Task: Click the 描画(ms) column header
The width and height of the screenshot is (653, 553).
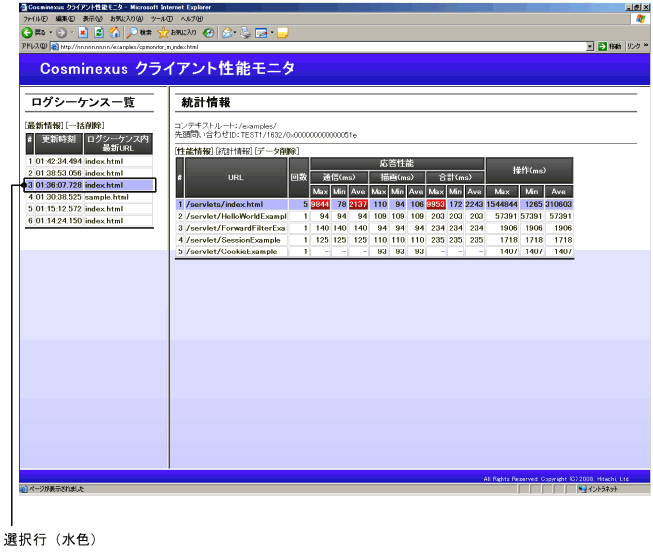Action: [397, 177]
